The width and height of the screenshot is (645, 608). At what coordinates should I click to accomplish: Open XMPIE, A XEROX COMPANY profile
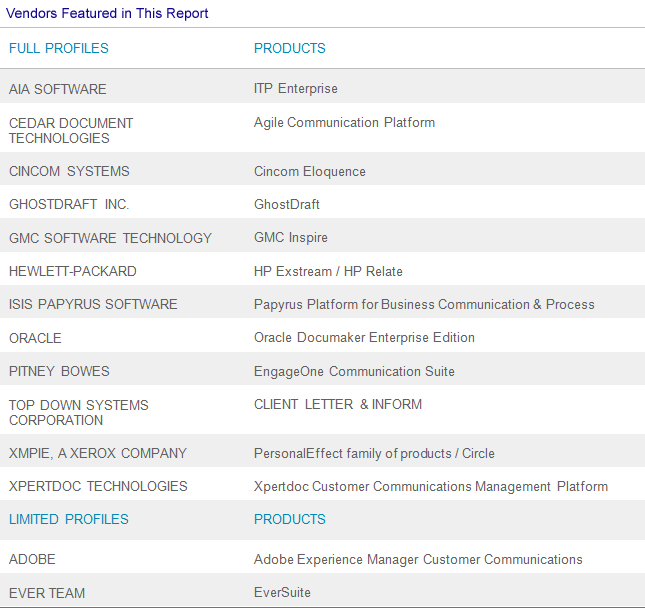98,453
